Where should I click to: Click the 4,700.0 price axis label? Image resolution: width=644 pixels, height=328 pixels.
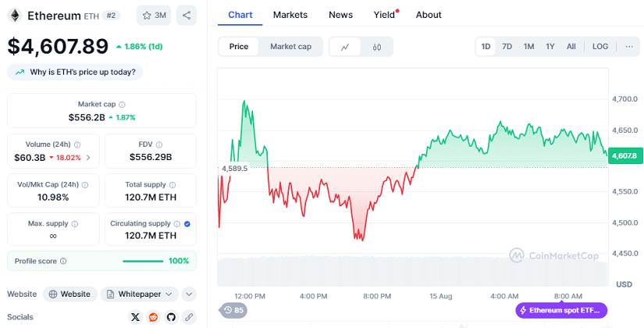coord(624,99)
